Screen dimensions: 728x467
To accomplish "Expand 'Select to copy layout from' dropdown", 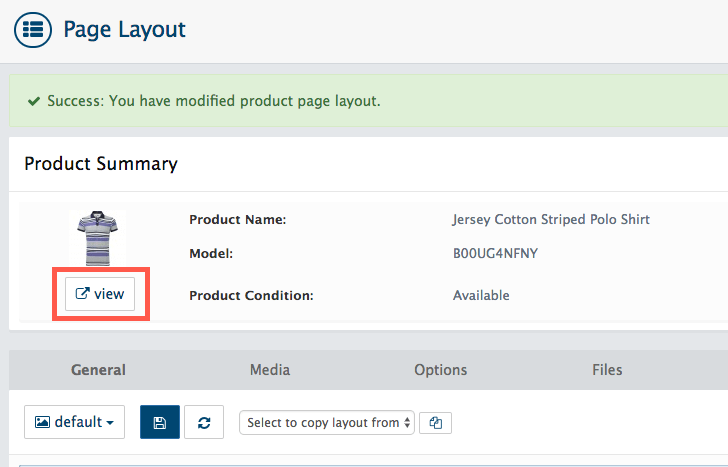I will tap(327, 422).
